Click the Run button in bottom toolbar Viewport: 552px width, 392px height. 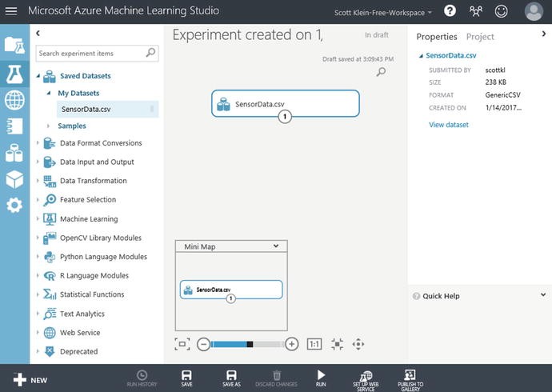(321, 378)
